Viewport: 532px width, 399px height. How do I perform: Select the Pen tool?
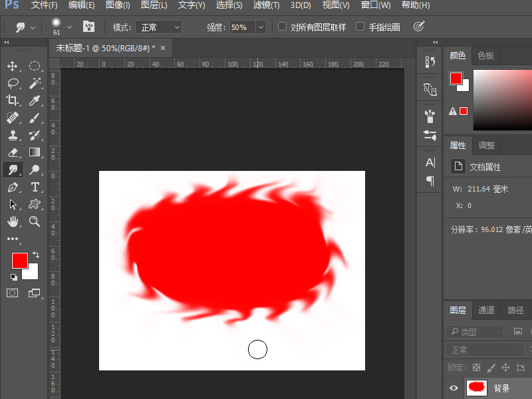pyautogui.click(x=13, y=187)
